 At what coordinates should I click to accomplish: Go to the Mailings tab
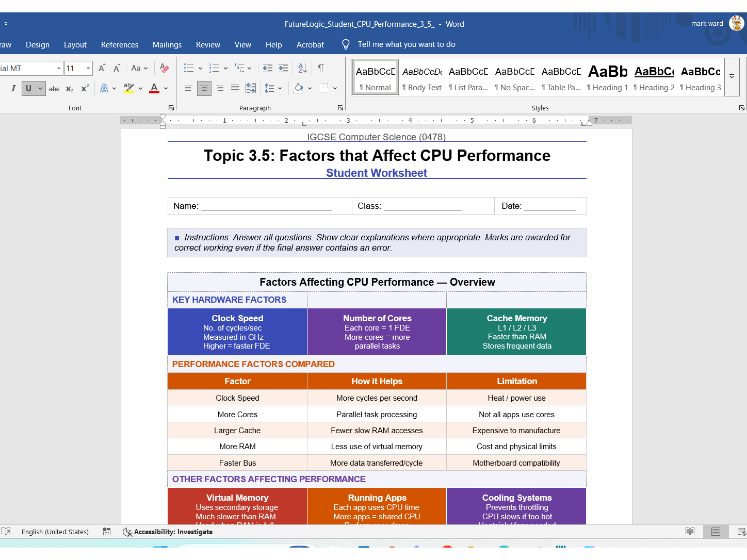167,45
